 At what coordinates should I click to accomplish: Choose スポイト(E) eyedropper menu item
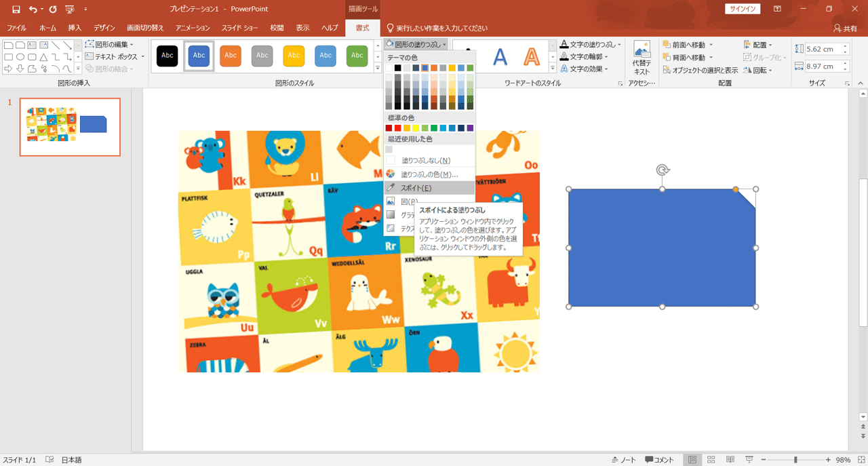[429, 188]
